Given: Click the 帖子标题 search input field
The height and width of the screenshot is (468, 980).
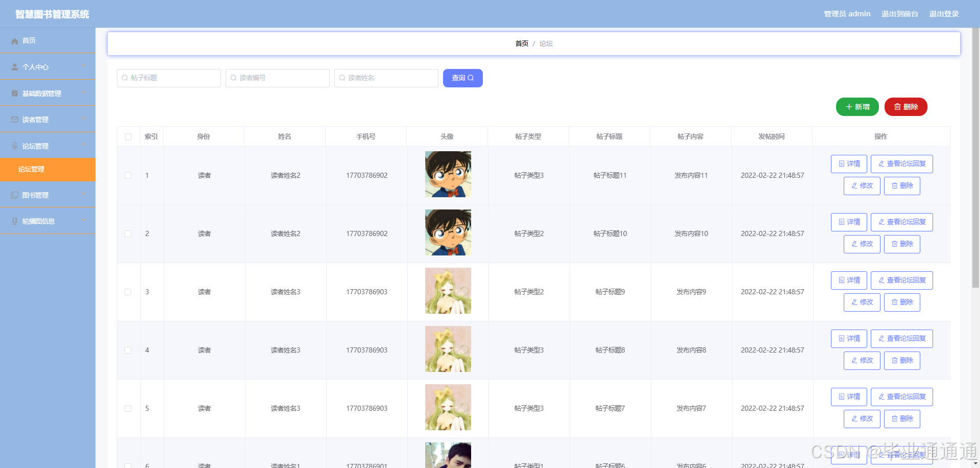Looking at the screenshot, I should click(x=168, y=78).
